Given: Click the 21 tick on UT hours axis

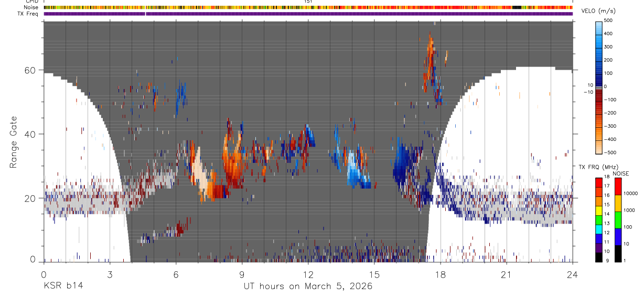Looking at the screenshot, I should [507, 274].
